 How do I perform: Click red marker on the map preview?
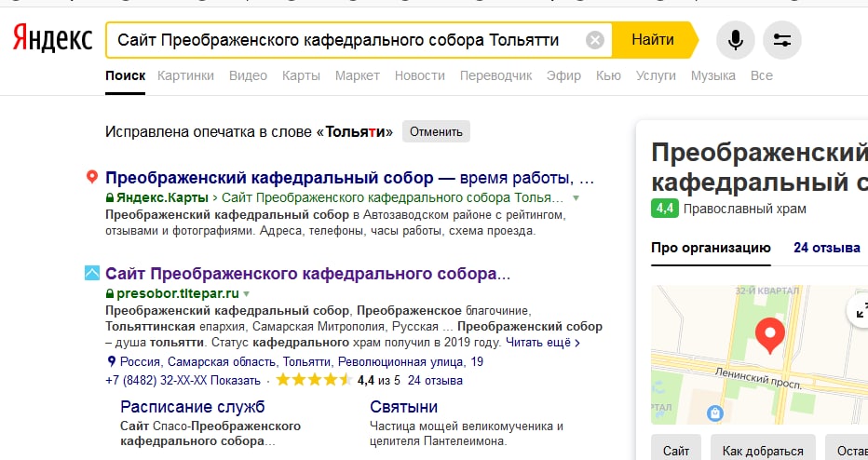tap(769, 335)
